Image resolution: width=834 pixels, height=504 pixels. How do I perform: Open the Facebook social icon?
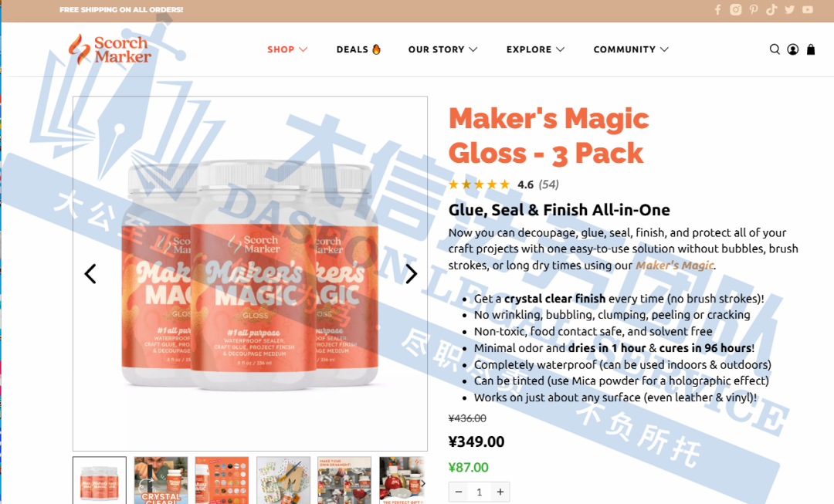tap(717, 9)
